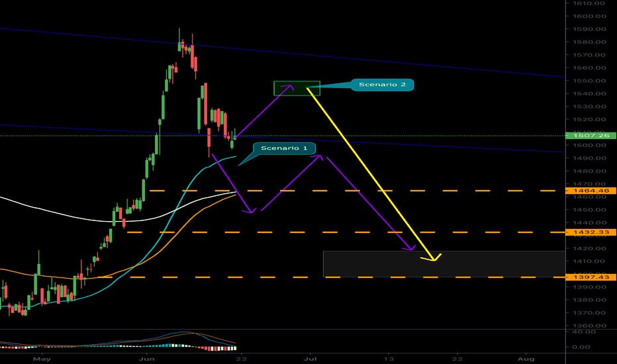Image resolution: width=617 pixels, height=364 pixels.
Task: Click the current price tag 1507.26
Action: [x=591, y=136]
